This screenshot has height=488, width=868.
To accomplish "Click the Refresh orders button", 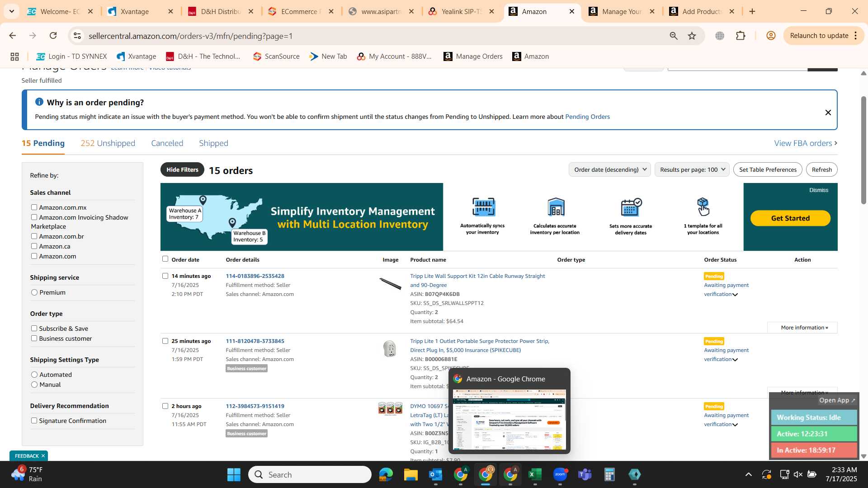I will coord(821,169).
